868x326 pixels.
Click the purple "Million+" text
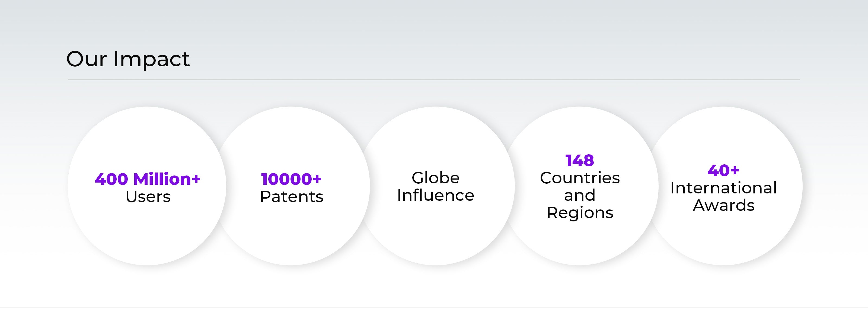[x=167, y=179]
